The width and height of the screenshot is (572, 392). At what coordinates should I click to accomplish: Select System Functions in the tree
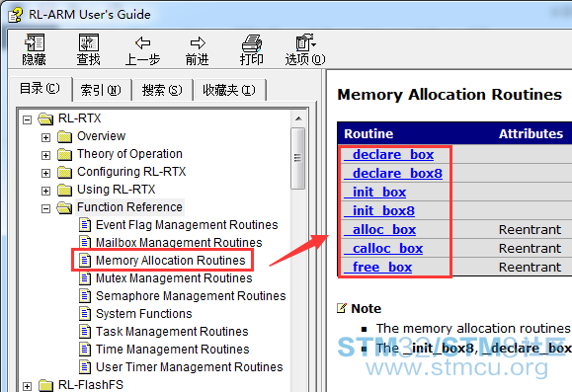pyautogui.click(x=143, y=314)
